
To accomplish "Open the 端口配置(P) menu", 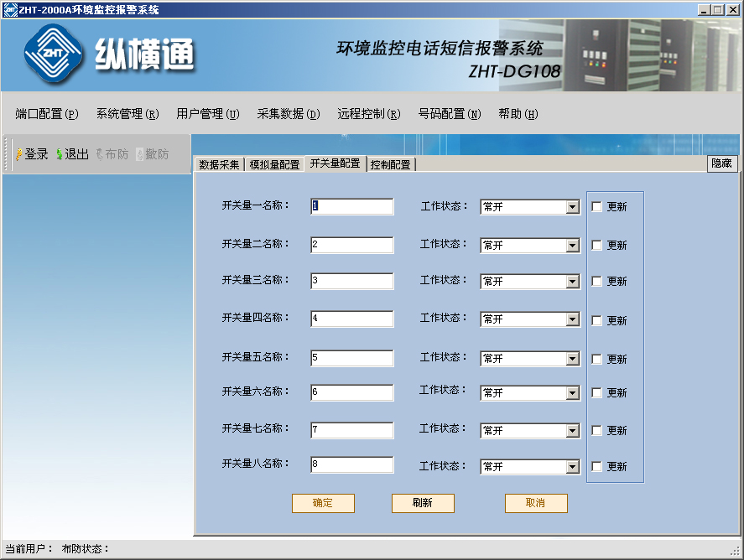I will 47,114.
